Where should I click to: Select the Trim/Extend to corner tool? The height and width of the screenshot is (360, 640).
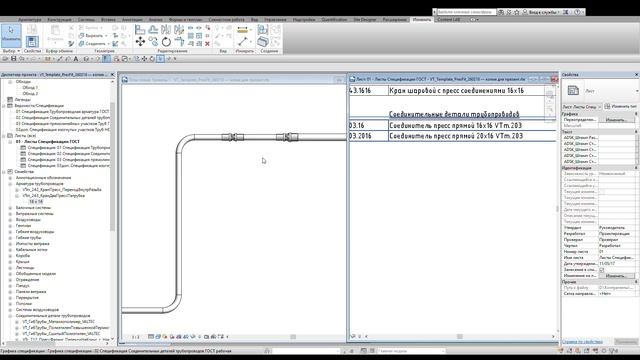[179, 41]
